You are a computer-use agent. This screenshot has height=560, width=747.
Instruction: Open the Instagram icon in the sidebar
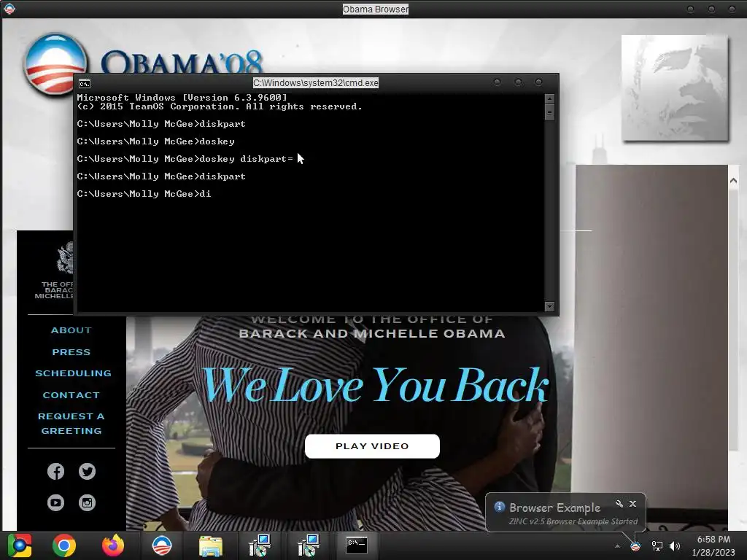[88, 502]
